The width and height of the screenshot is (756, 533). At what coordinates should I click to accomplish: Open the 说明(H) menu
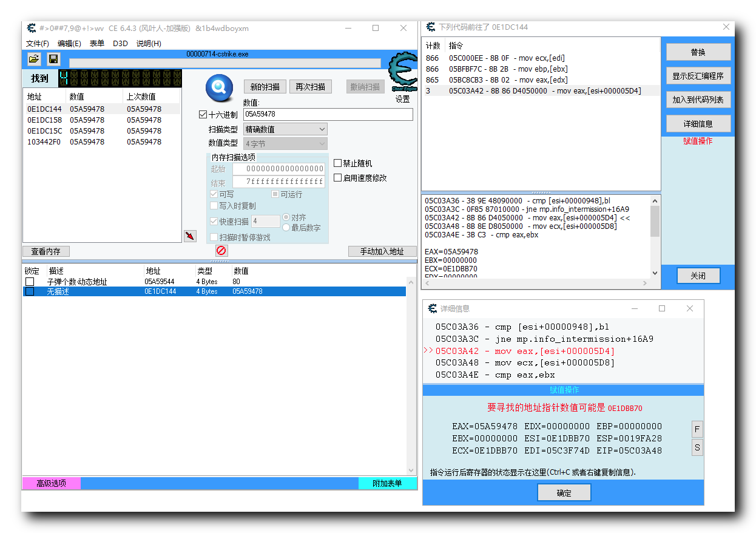149,44
